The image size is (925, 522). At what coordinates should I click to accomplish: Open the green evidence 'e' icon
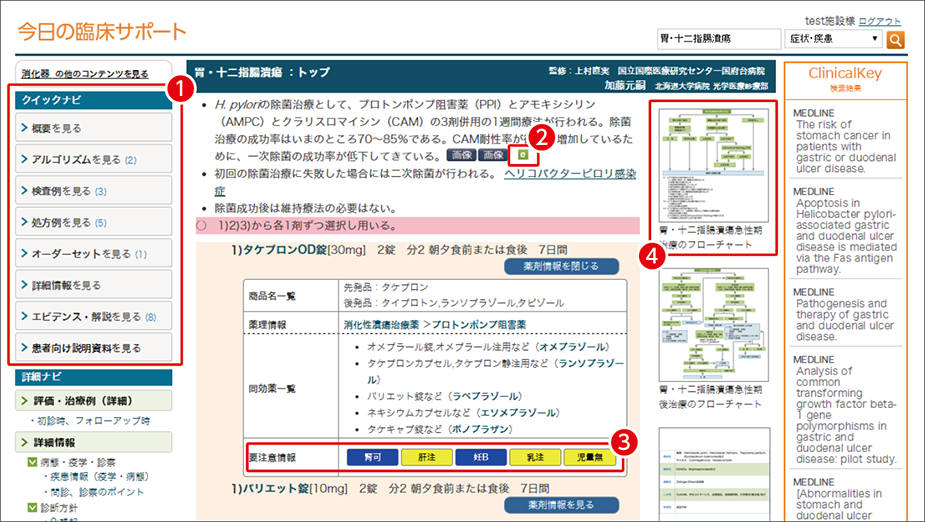[x=523, y=155]
